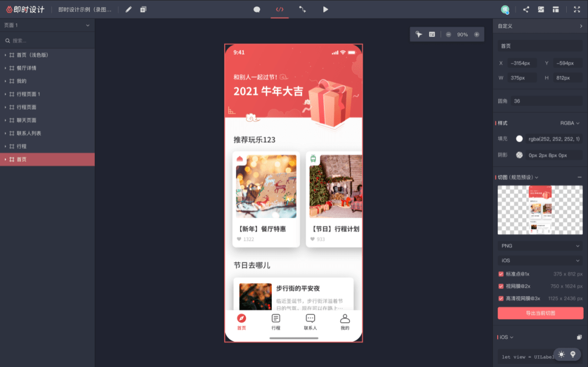Image resolution: width=588 pixels, height=367 pixels.
Task: Click the 首页 tab in phone mockup
Action: (242, 322)
